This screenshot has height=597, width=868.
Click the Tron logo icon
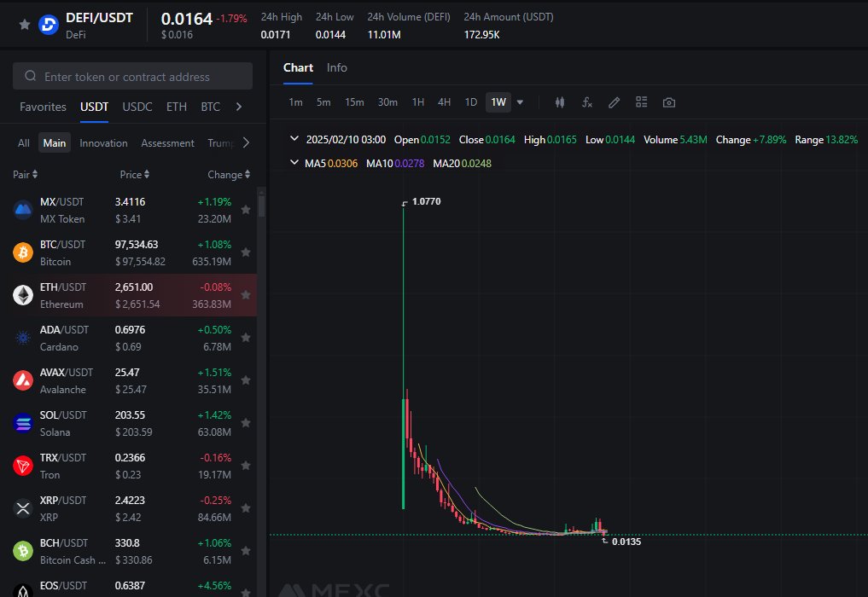point(23,466)
